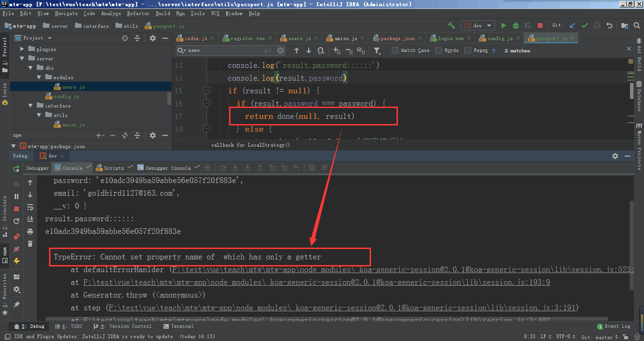The width and height of the screenshot is (644, 341).
Task: Switch to login.vue editor tab
Action: pos(450,38)
